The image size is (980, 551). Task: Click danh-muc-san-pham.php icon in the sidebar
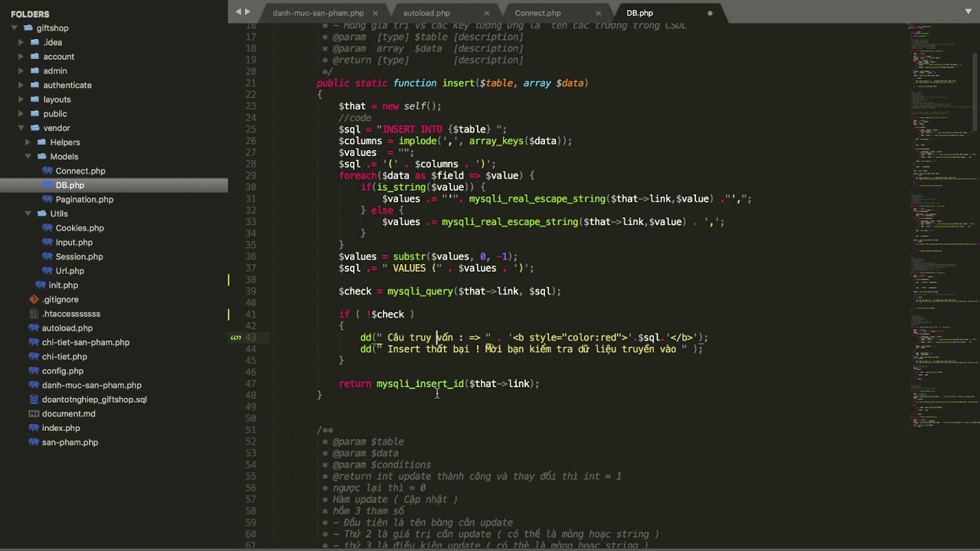click(34, 385)
